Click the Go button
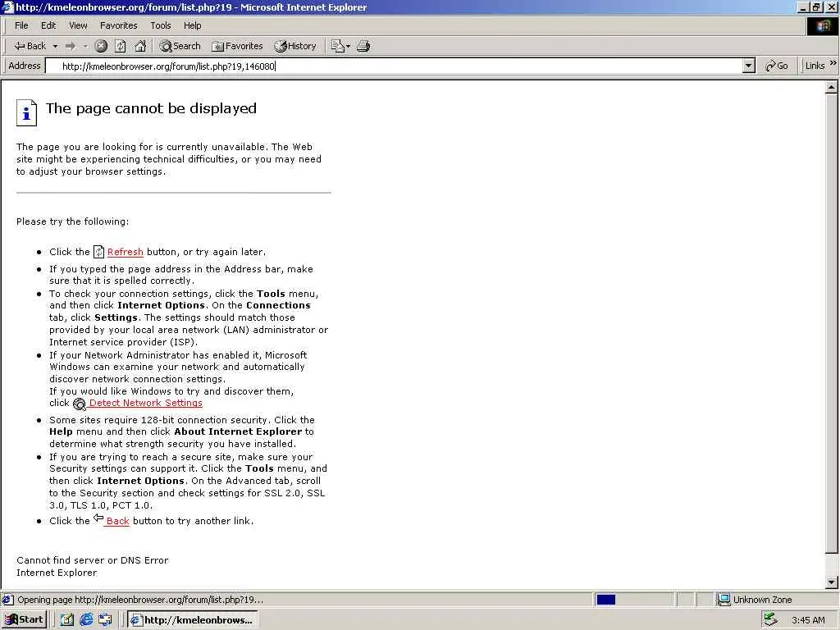This screenshot has width=840, height=630. click(x=776, y=66)
